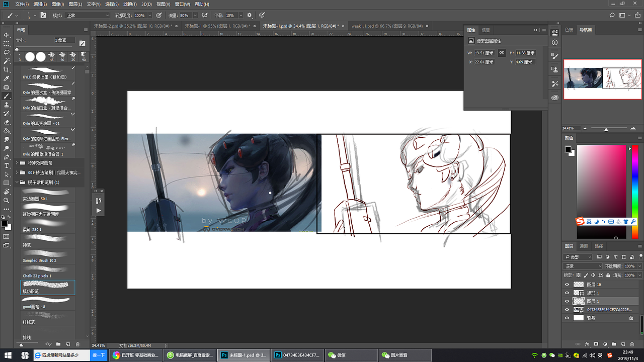Toggle pressure for opacity button
Screen dimensions: 644x362
[159, 15]
